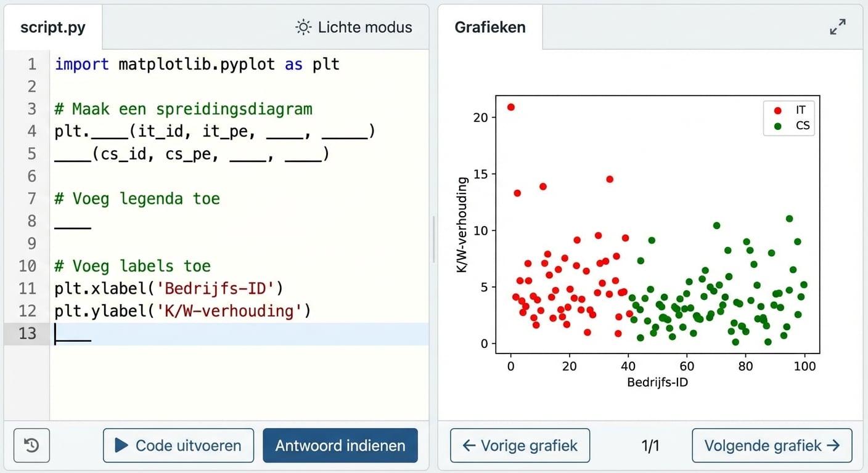Go to Vorige grafiek
Screen dimensions: 868x473
tap(520, 445)
